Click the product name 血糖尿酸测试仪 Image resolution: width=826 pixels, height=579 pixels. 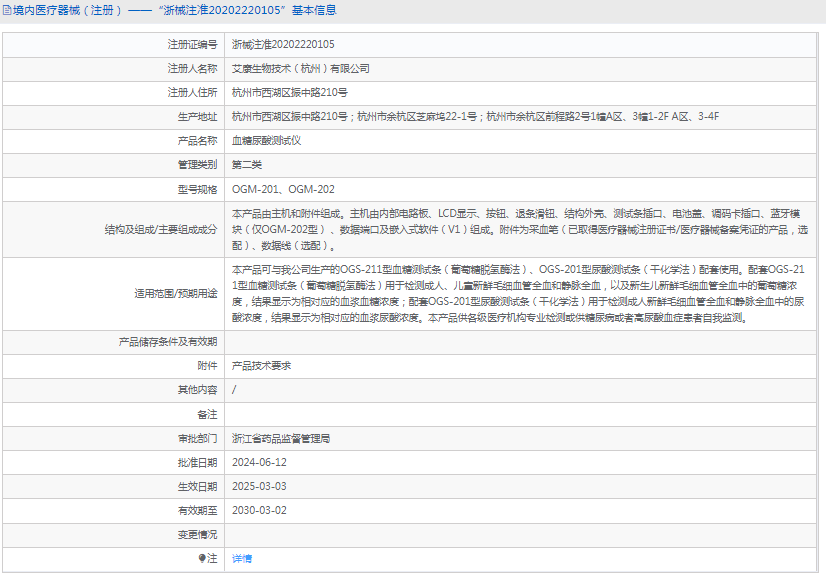pyautogui.click(x=266, y=141)
